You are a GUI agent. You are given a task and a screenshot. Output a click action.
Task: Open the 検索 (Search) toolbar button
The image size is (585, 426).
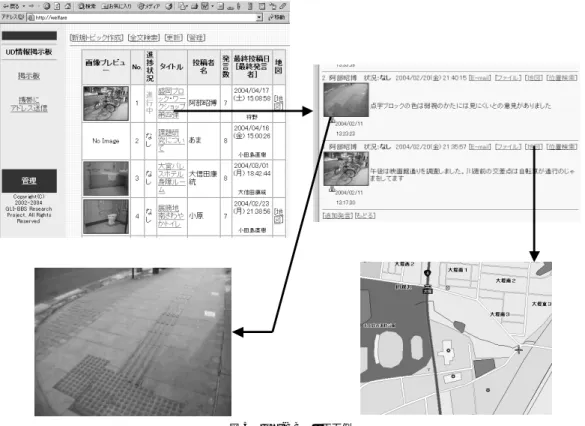87,6
